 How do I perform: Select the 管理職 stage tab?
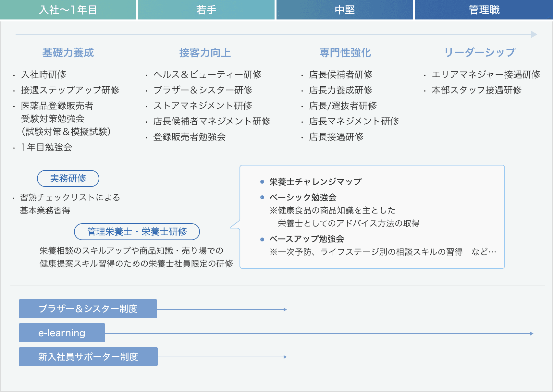[x=484, y=10]
